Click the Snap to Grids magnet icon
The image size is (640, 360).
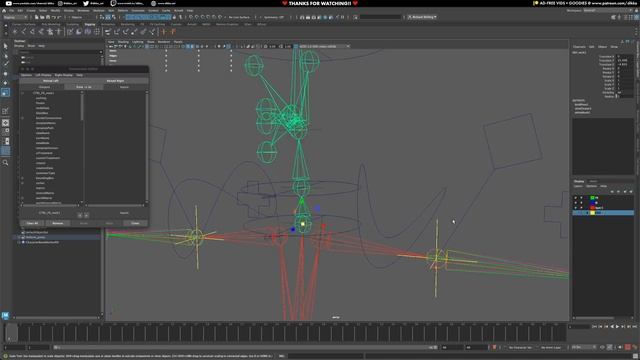(191, 17)
